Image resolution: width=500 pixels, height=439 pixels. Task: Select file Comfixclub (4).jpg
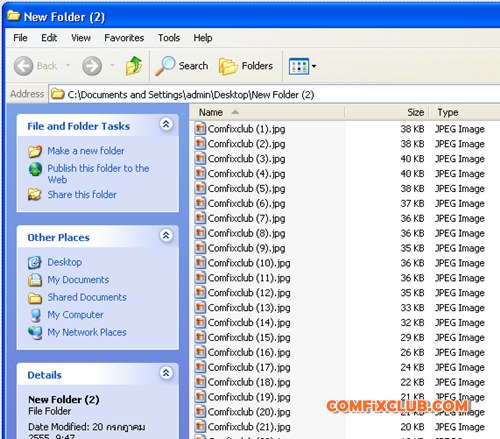(x=246, y=173)
